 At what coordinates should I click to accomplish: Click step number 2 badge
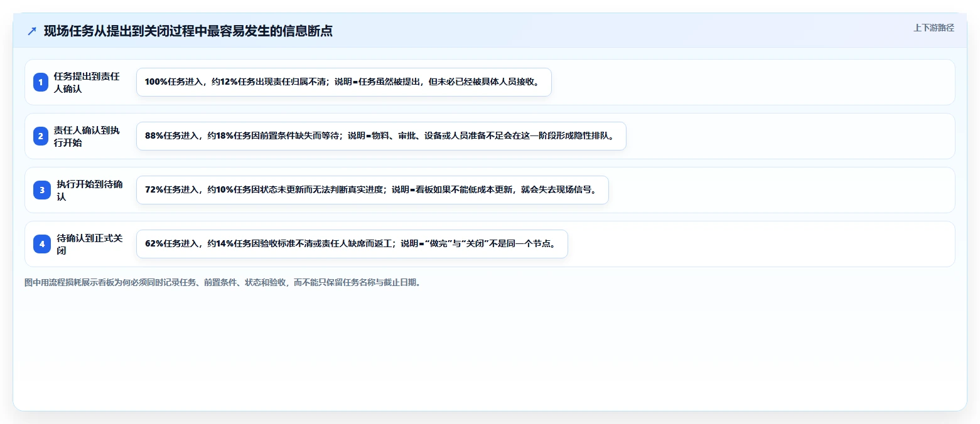point(41,136)
